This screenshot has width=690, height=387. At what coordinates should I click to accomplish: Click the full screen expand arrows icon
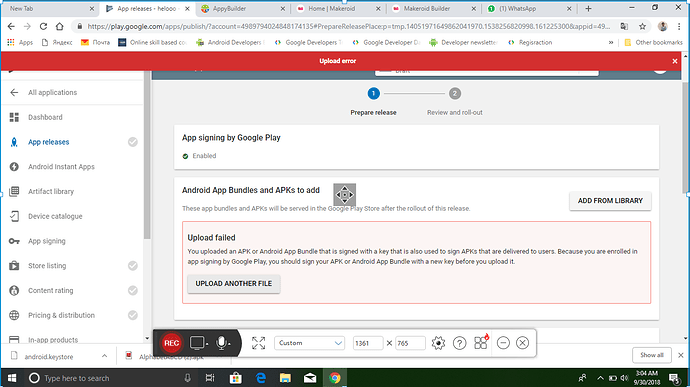coord(259,343)
